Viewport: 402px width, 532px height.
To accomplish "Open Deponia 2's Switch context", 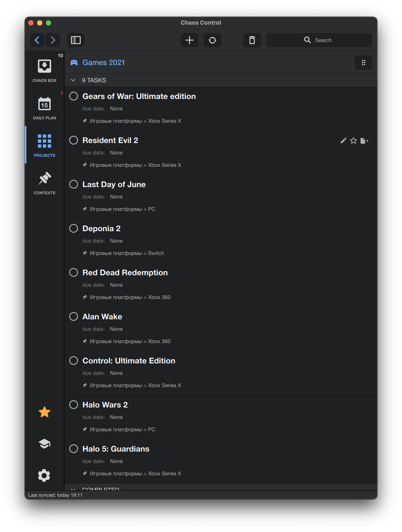I will 127,253.
